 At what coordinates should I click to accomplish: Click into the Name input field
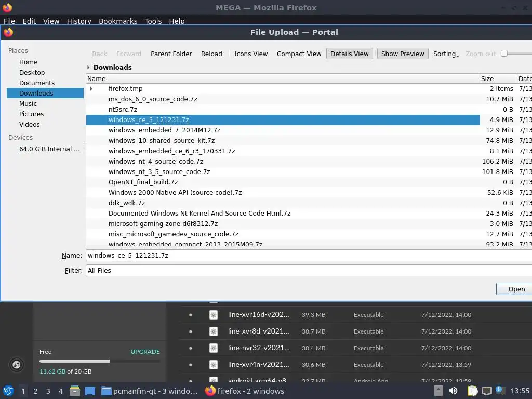click(x=309, y=256)
